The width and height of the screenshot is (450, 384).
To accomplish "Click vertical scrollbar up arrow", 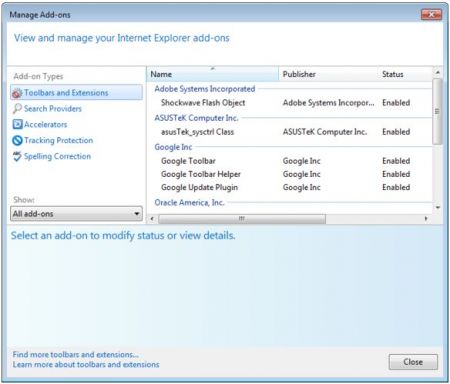I will pyautogui.click(x=438, y=72).
